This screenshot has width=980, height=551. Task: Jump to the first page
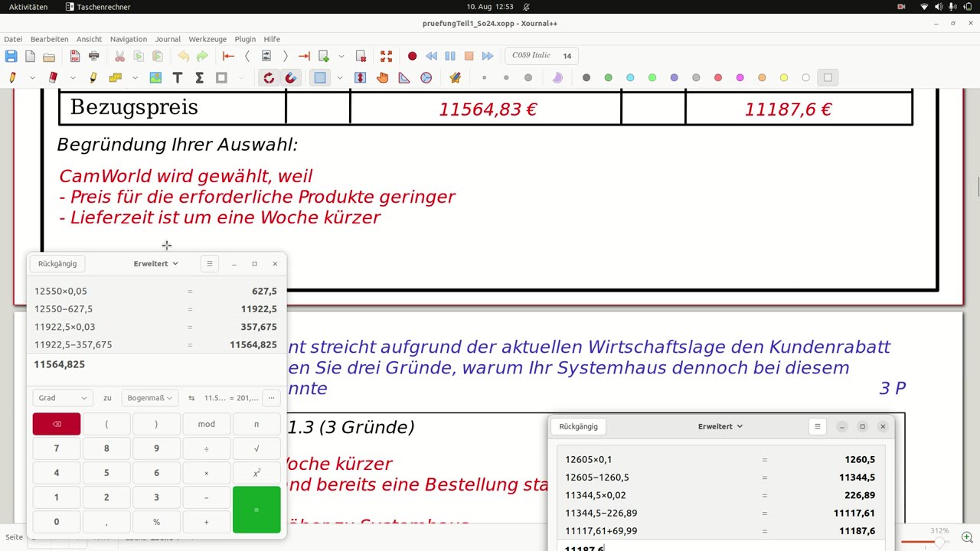pos(228,56)
